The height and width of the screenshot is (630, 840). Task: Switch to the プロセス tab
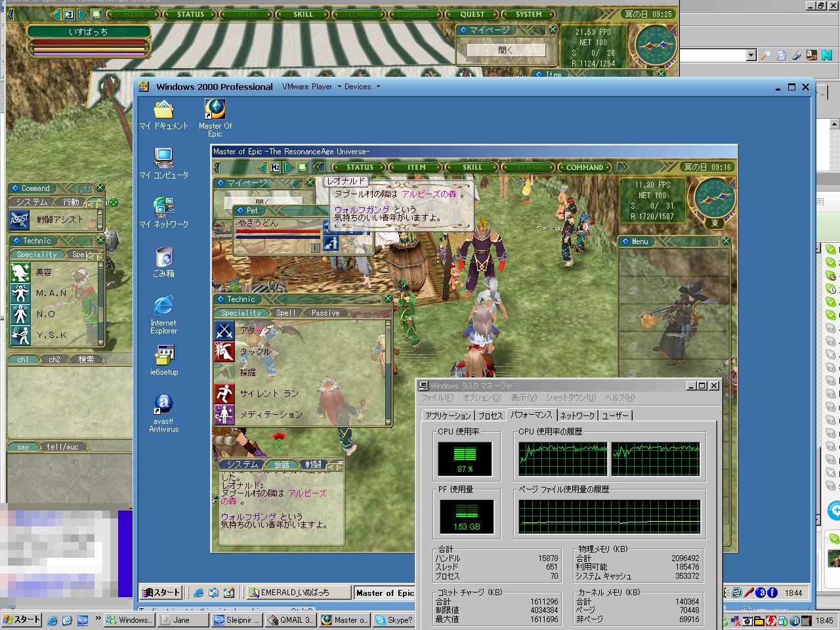pyautogui.click(x=490, y=416)
